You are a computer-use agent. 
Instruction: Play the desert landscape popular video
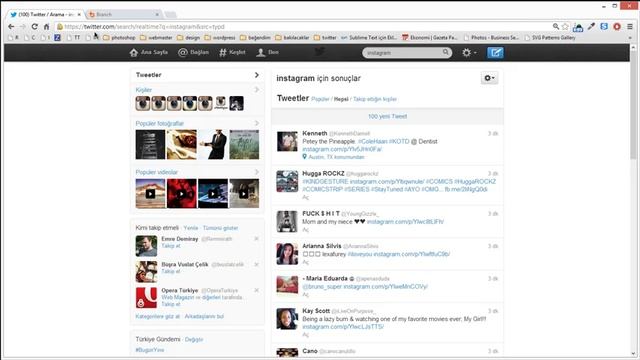point(150,193)
